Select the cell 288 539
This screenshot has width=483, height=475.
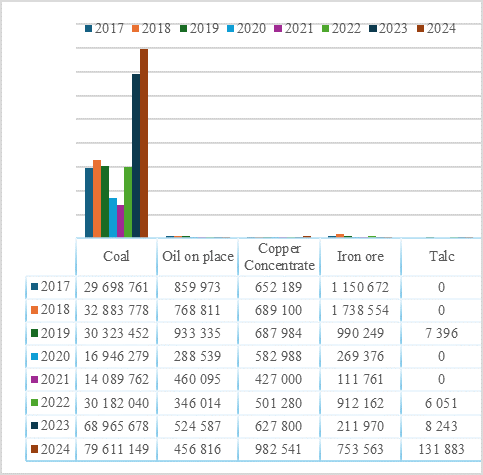pos(198,356)
